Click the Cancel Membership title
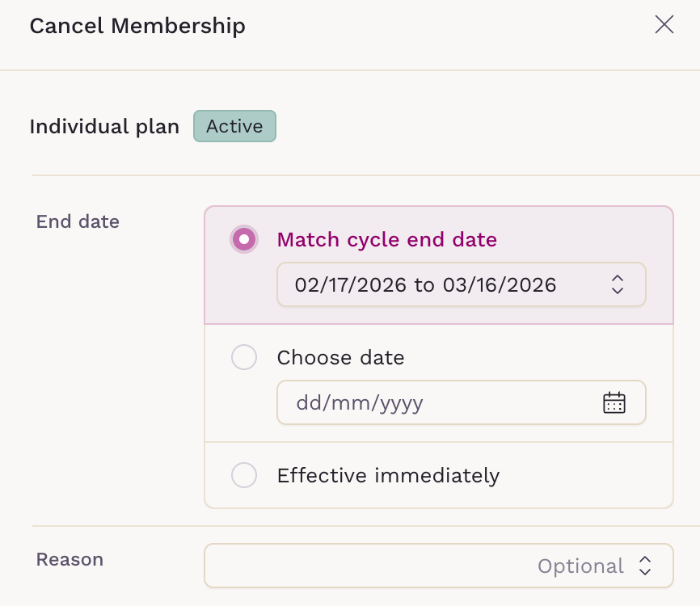 pos(137,26)
